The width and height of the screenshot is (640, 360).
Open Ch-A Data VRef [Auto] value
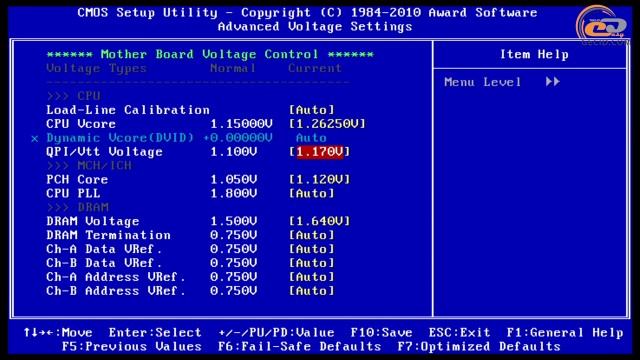point(312,249)
